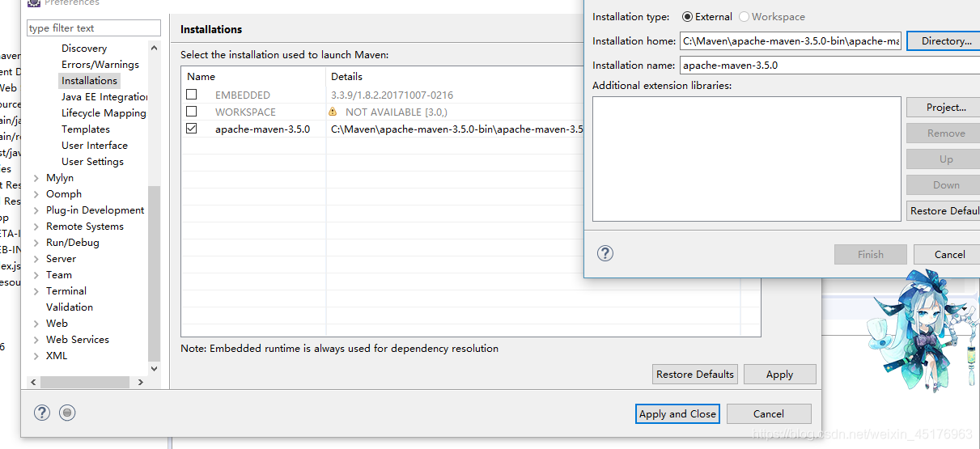The height and width of the screenshot is (449, 980).
Task: Click Restore Defaults in Preferences
Action: (695, 375)
